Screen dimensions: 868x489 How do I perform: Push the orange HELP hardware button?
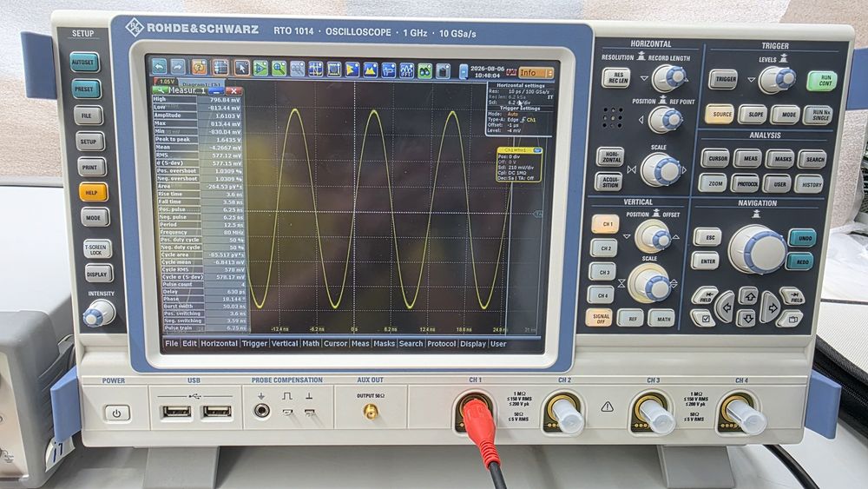point(93,193)
